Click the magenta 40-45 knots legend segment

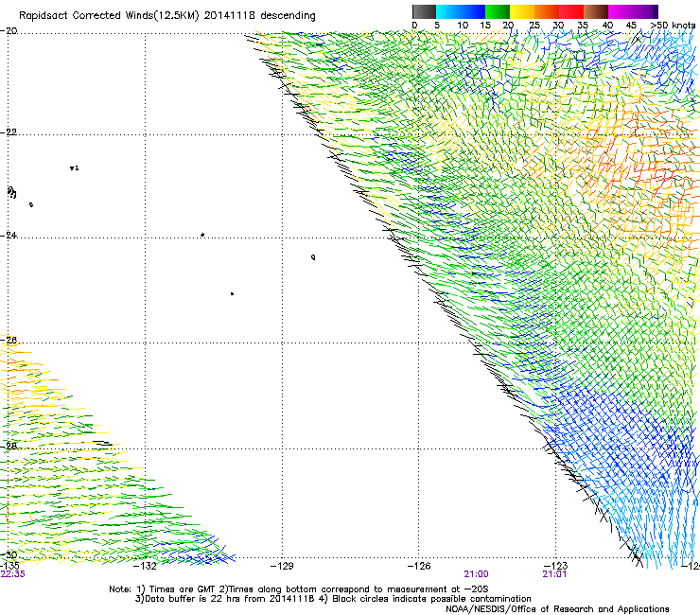coord(621,11)
